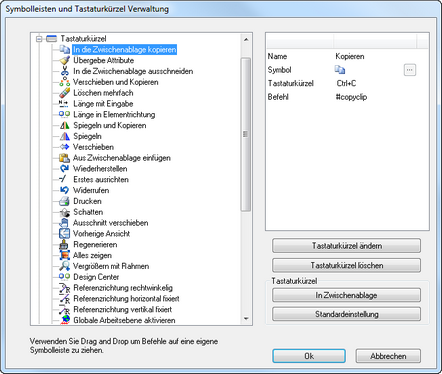
Task: Click the Standardeinstellung button
Action: pyautogui.click(x=346, y=314)
